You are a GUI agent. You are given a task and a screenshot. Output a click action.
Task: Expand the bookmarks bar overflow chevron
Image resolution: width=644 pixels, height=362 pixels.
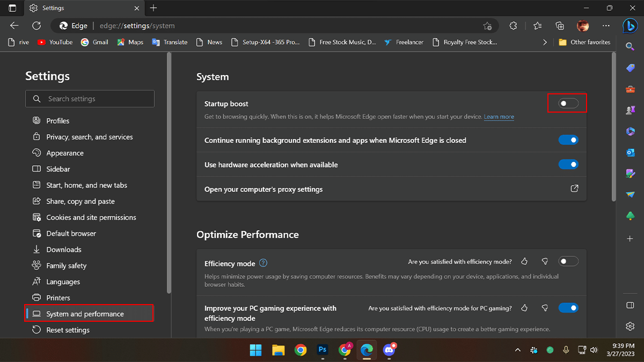tap(545, 42)
